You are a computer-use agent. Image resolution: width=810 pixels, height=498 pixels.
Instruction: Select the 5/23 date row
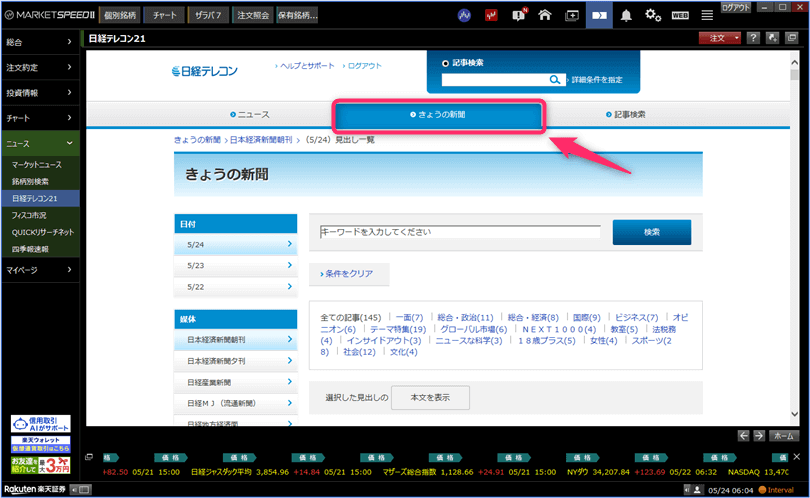tap(236, 266)
